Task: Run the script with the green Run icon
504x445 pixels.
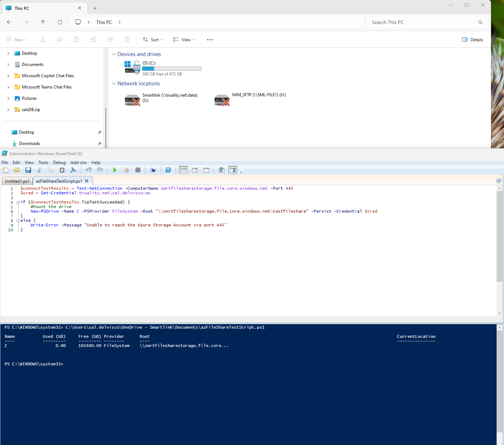Action: click(x=115, y=170)
